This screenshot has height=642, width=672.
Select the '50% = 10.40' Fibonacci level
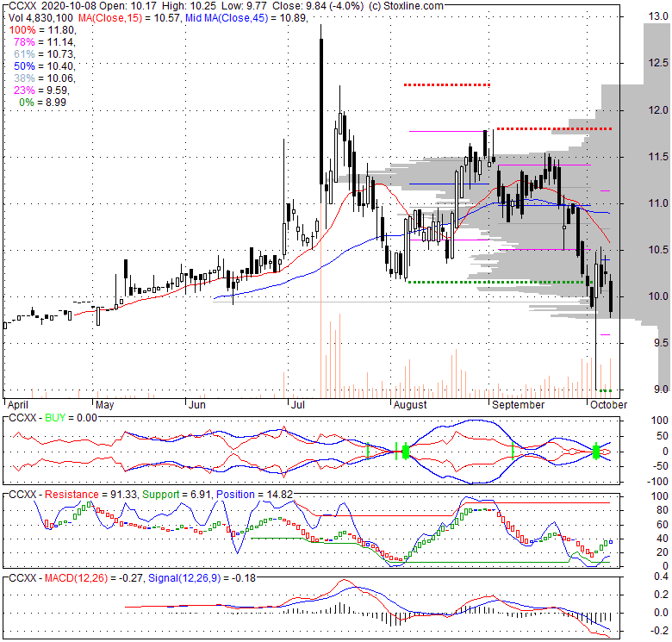tap(44, 66)
